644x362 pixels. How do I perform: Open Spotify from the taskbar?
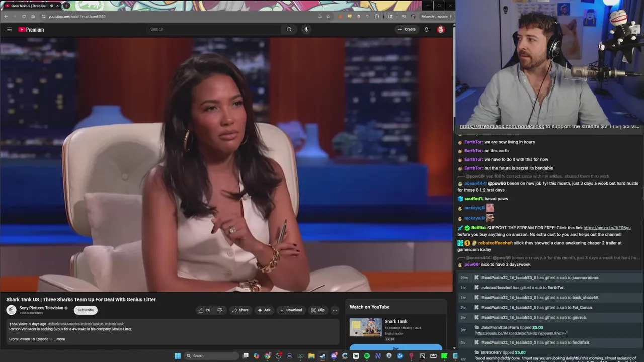[x=367, y=356]
